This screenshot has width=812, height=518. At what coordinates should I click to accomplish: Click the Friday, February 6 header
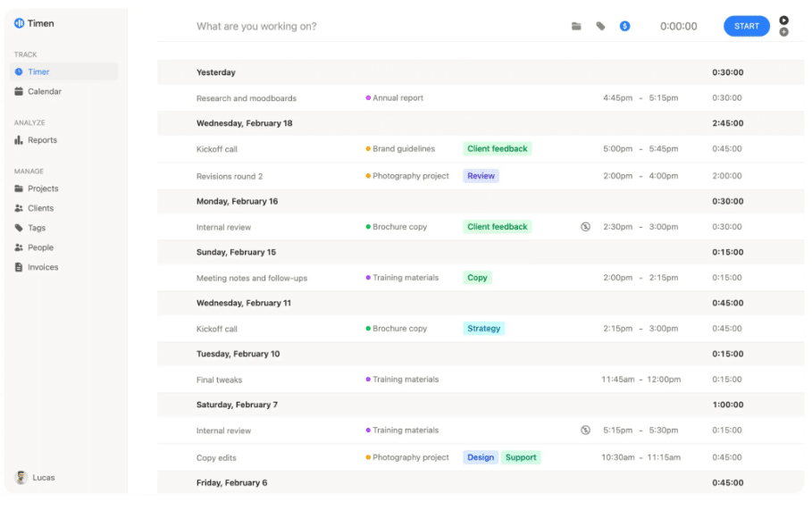click(x=481, y=483)
